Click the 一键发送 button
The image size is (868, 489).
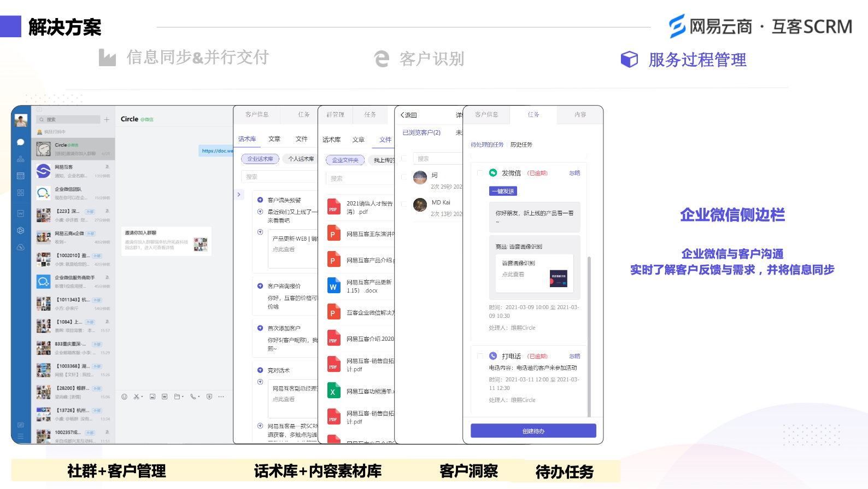point(503,191)
